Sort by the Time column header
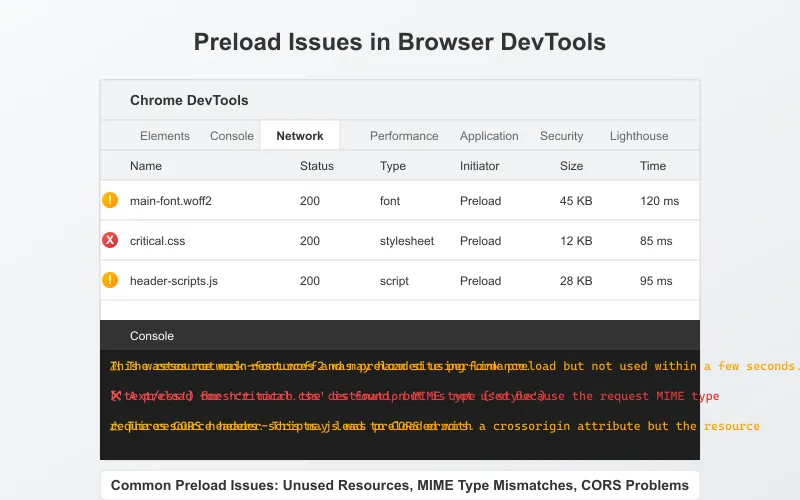 click(653, 166)
